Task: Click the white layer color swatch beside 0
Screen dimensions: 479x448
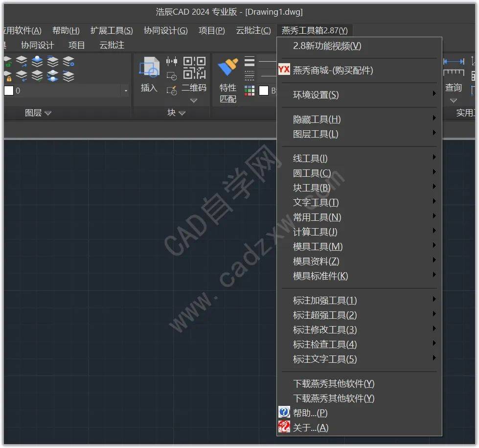Action: [x=8, y=91]
